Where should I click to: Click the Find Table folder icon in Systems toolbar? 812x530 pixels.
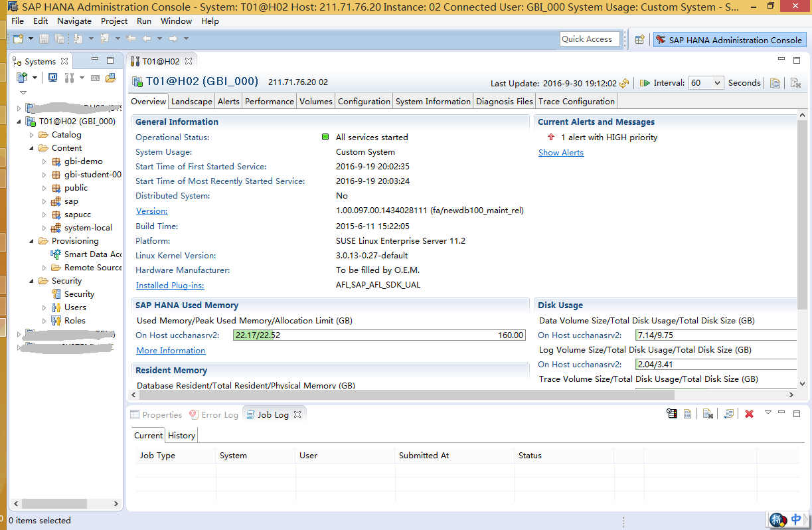(x=110, y=78)
